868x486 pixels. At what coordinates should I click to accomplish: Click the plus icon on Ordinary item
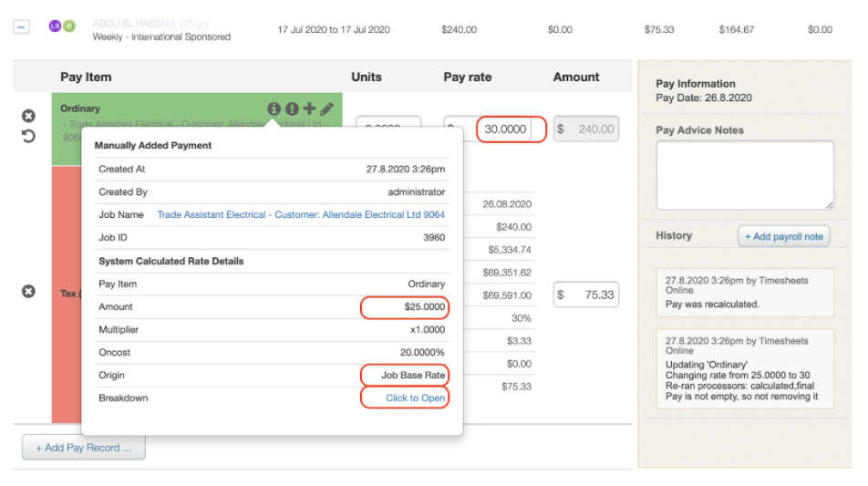pyautogui.click(x=309, y=109)
